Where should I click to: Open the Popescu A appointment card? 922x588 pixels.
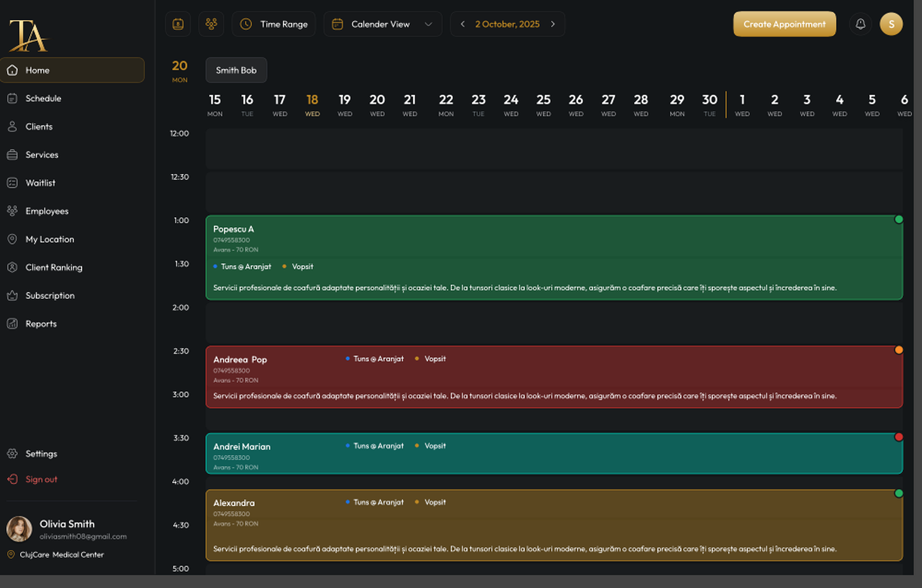click(x=554, y=258)
